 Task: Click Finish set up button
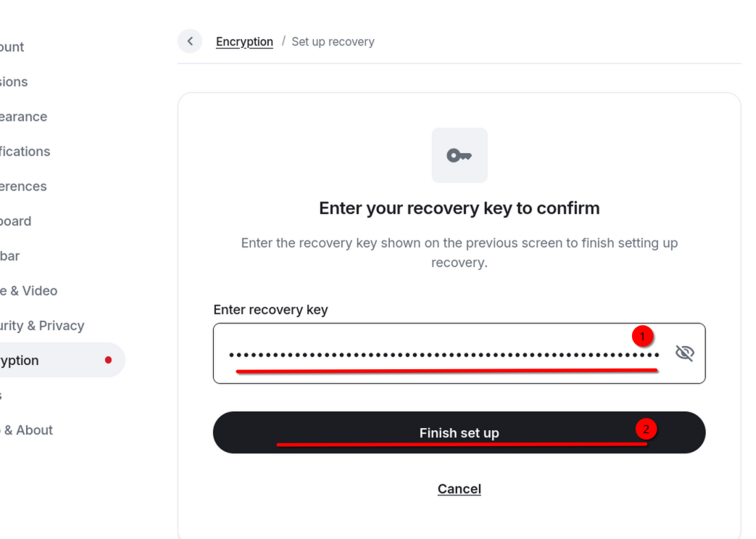tap(460, 432)
